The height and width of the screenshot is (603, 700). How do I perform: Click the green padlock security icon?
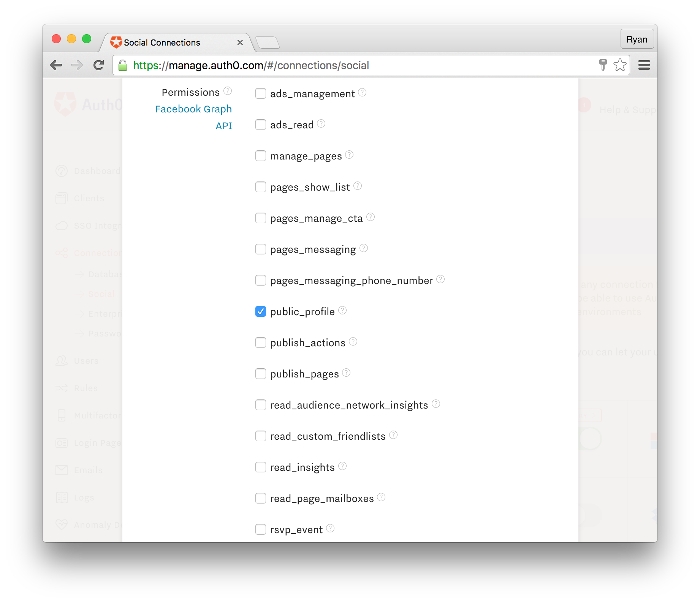(x=122, y=65)
